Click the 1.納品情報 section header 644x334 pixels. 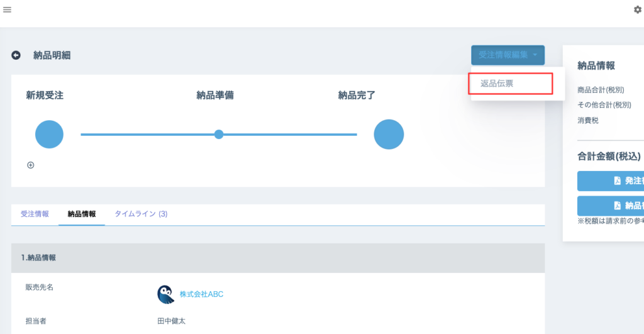(38, 258)
